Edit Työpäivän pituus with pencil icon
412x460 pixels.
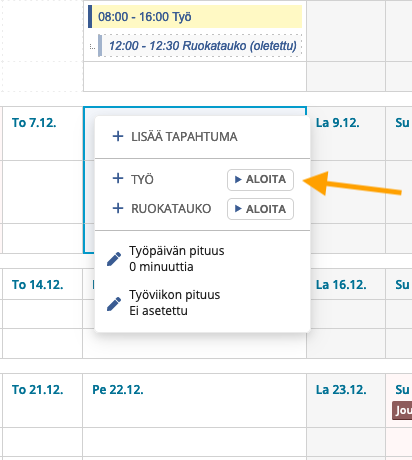(114, 259)
